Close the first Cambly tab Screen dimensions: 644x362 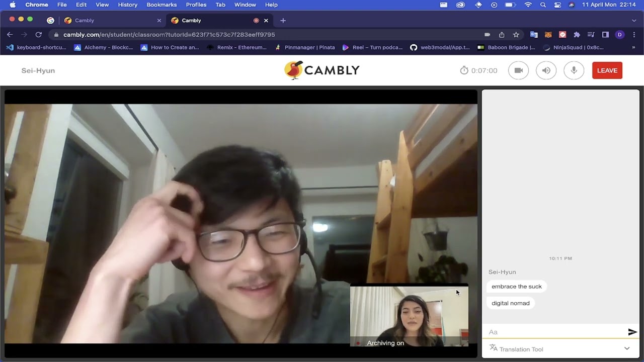(159, 21)
